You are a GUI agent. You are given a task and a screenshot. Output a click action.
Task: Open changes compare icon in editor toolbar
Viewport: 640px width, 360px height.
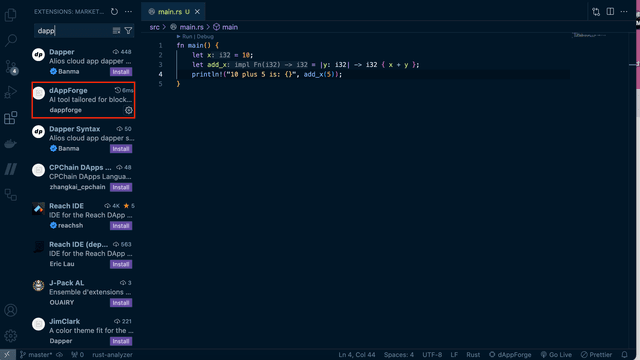click(x=596, y=12)
